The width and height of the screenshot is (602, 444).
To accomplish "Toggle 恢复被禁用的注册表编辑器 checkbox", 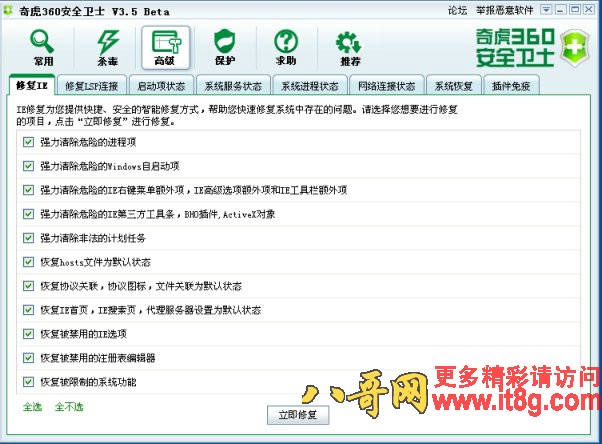I will click(x=28, y=358).
